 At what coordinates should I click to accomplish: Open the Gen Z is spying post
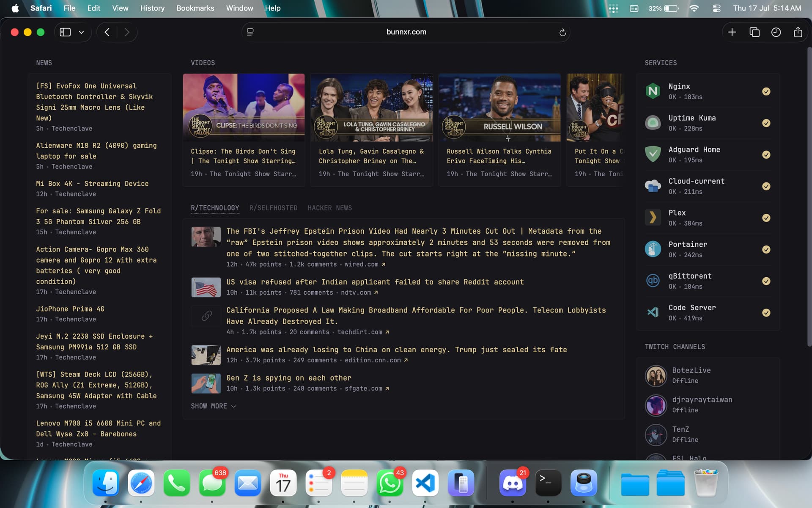(x=288, y=378)
